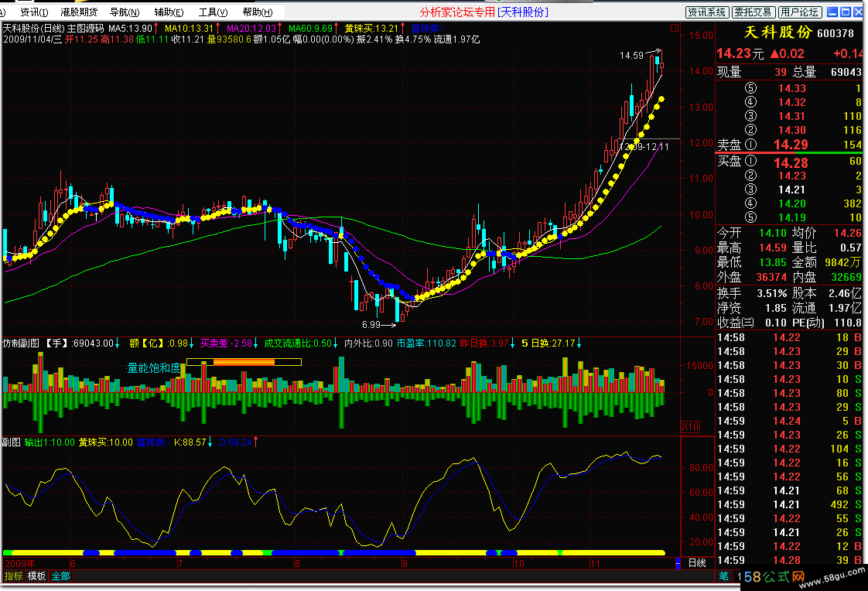Open the 帮助(H) menu
The height and width of the screenshot is (591, 868).
pyautogui.click(x=258, y=12)
